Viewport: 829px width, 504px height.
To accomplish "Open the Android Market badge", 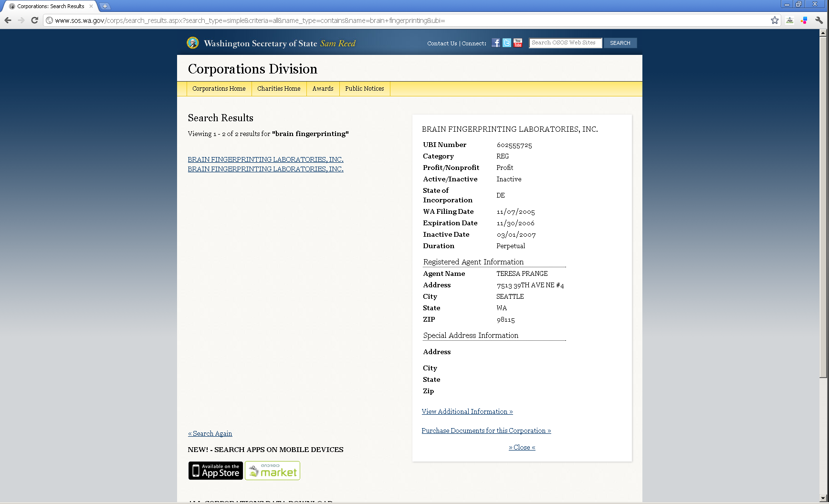I will [x=273, y=471].
